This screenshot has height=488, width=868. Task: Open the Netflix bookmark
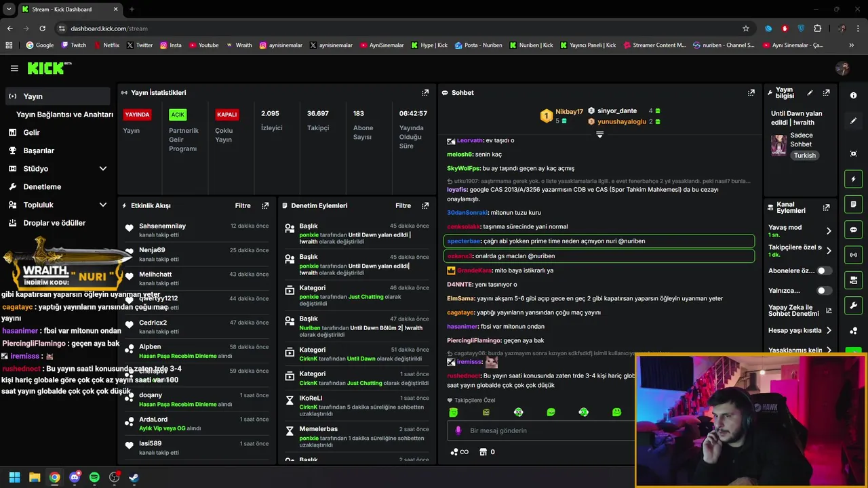(x=106, y=45)
